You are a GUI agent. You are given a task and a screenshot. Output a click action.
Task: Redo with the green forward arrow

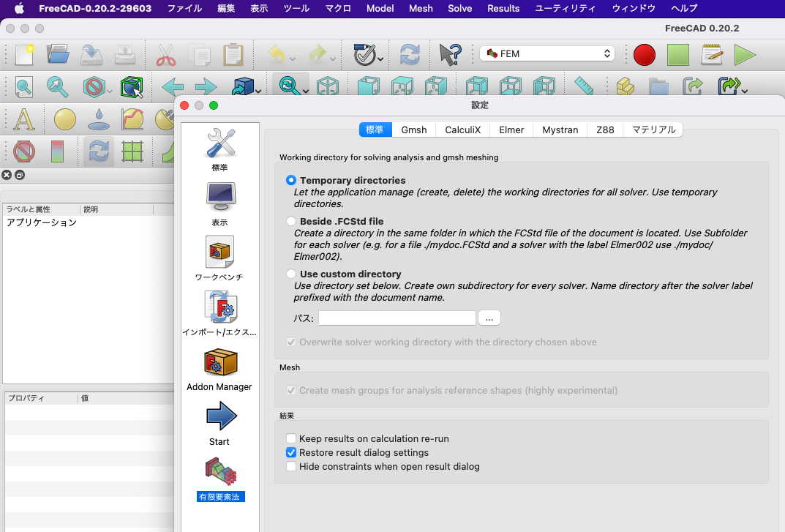tap(318, 54)
